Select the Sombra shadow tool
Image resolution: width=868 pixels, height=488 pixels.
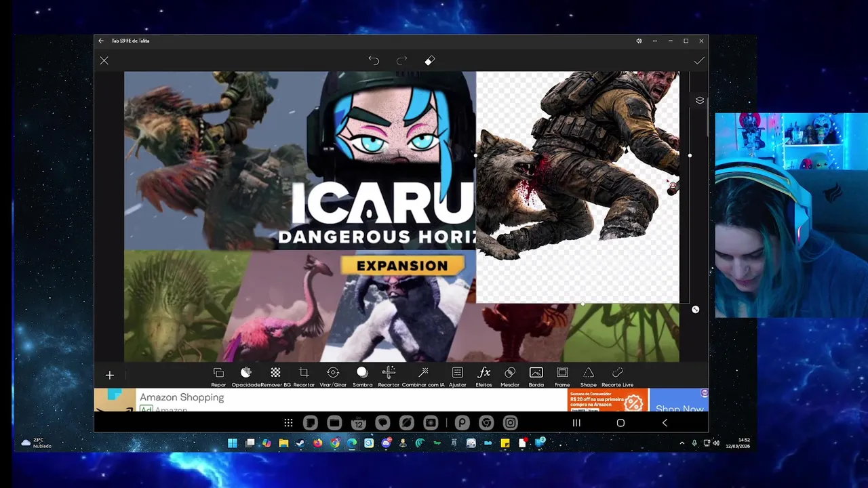(362, 376)
